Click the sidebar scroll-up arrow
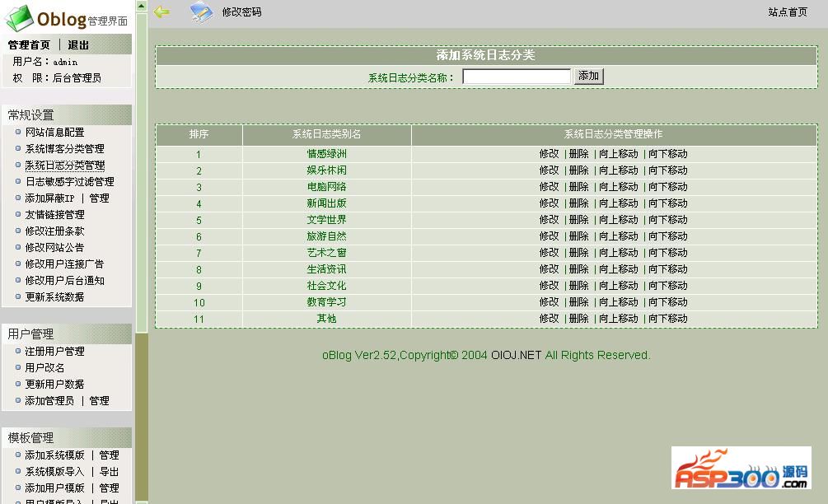828x504 pixels. point(142,6)
